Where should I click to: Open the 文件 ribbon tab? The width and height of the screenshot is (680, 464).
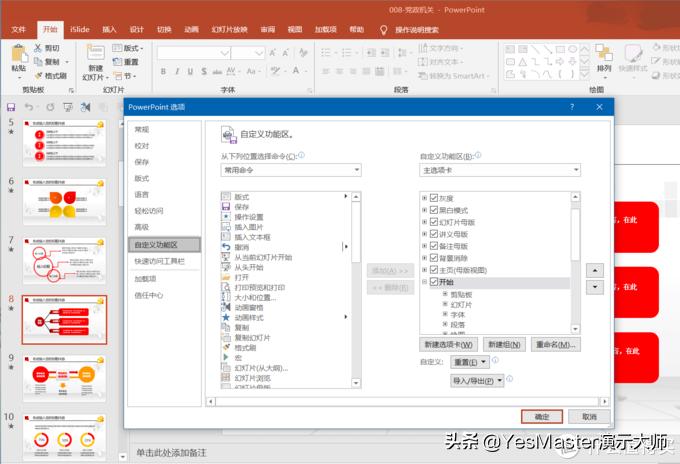(19, 29)
